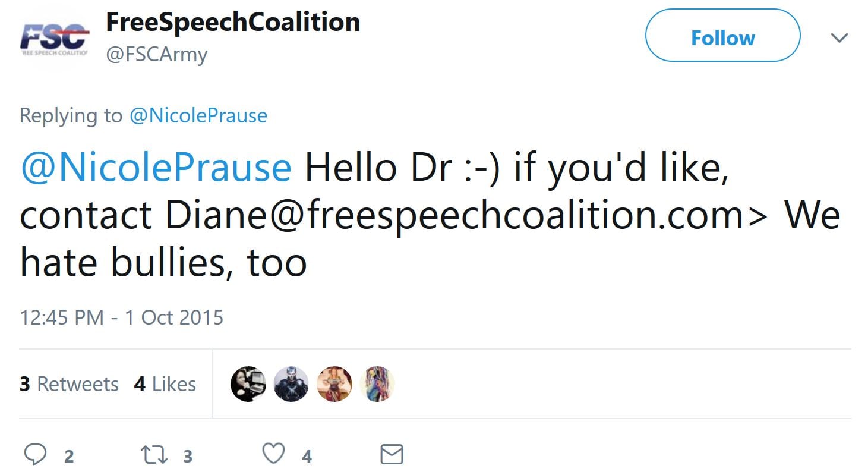
Task: Open the black-and-white liker avatar
Action: 248,384
